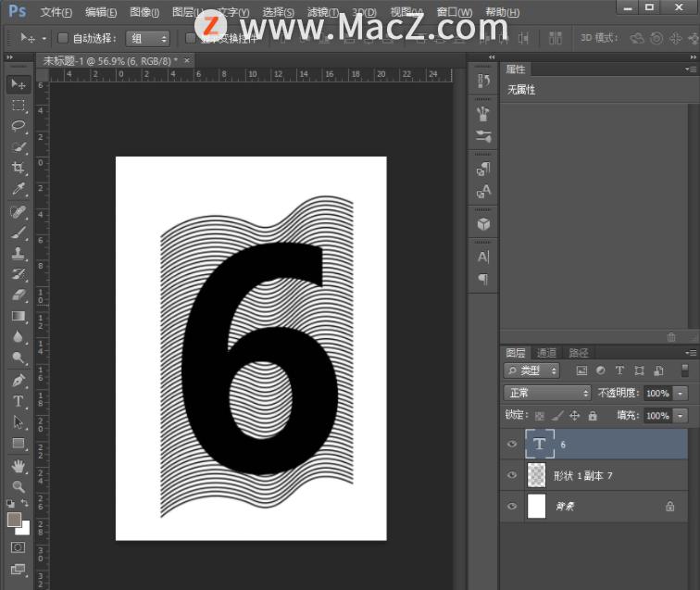Select the Zoom tool in toolbar
The width and height of the screenshot is (700, 590).
pos(18,486)
